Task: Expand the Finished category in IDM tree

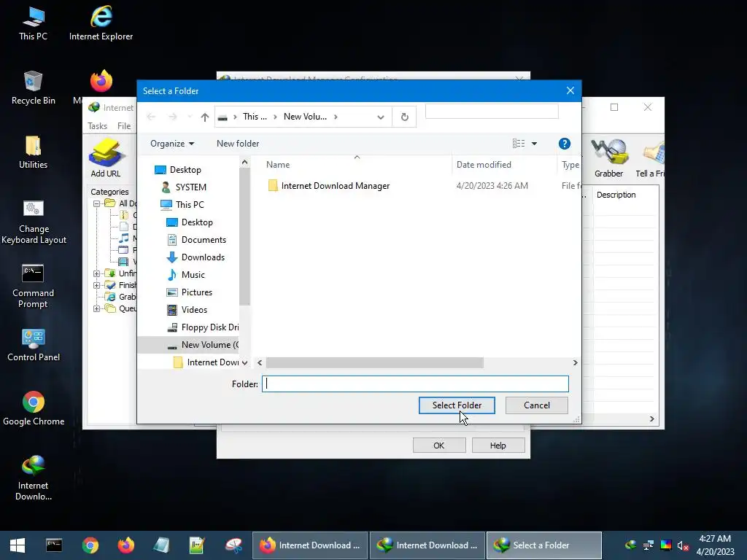Action: coord(97,286)
